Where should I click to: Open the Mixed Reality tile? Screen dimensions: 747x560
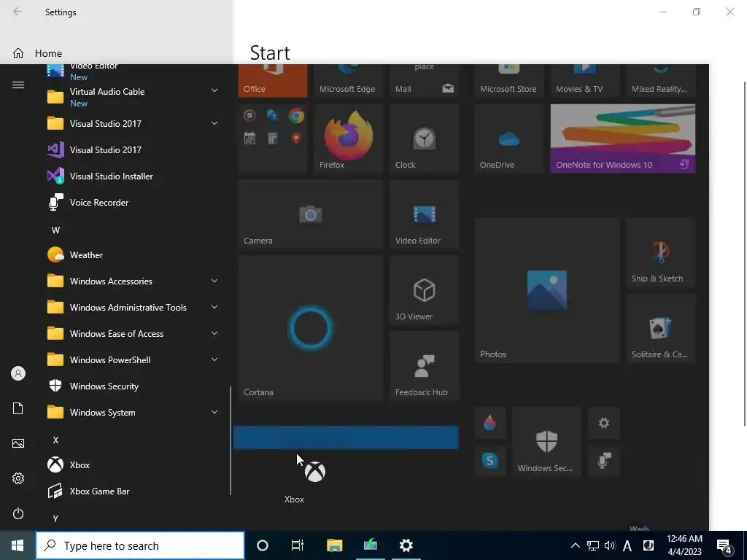[661, 81]
